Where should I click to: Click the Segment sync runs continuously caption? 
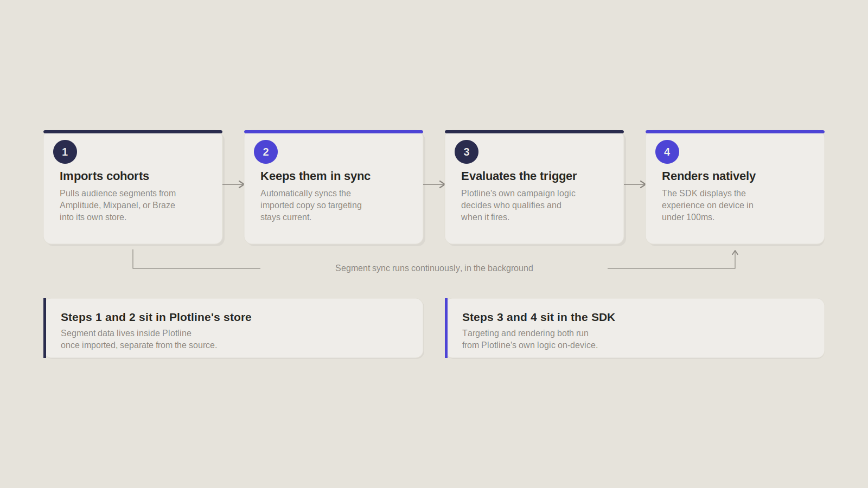click(434, 268)
